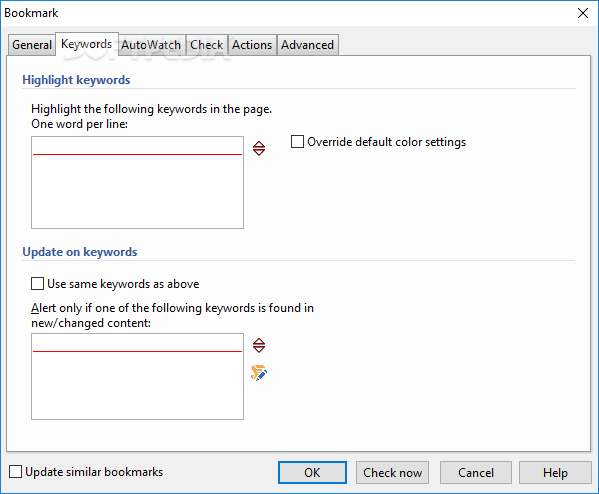Click the expand icon beside the alert keywords box
This screenshot has width=599, height=494.
tap(259, 345)
